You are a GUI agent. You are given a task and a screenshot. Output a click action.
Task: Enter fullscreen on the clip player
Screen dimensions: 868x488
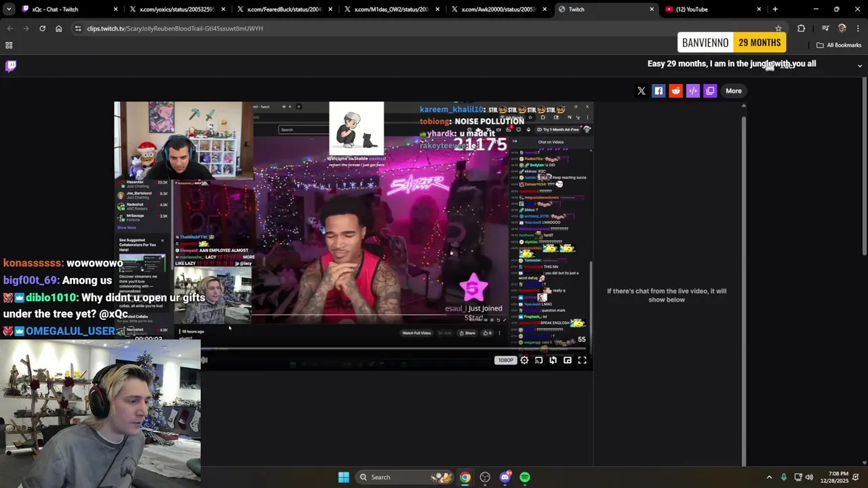pyautogui.click(x=582, y=361)
